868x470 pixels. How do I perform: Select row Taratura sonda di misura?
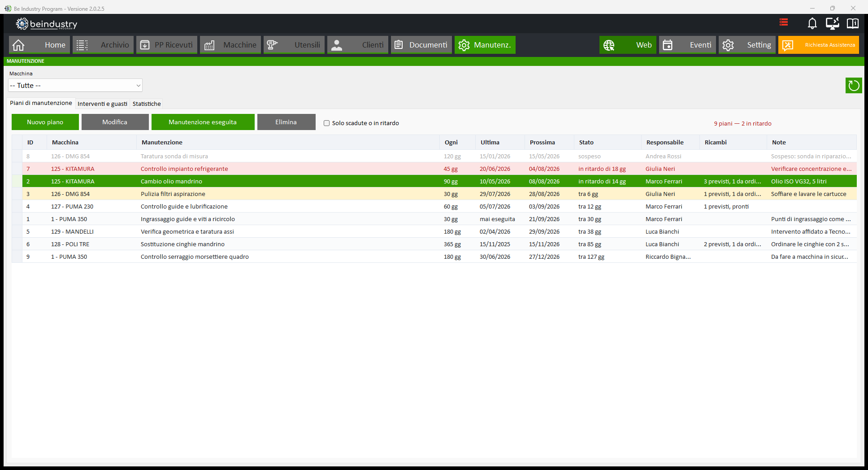434,156
